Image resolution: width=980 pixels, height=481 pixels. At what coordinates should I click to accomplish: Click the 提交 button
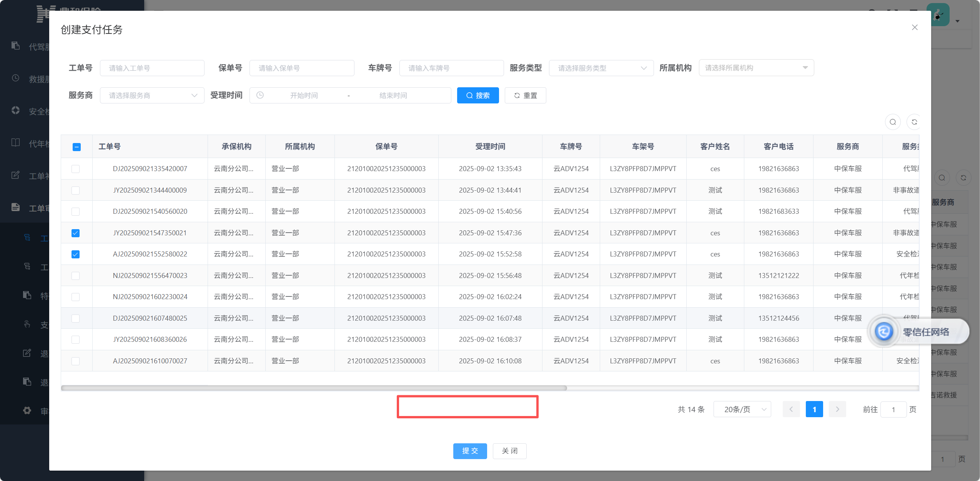[470, 451]
